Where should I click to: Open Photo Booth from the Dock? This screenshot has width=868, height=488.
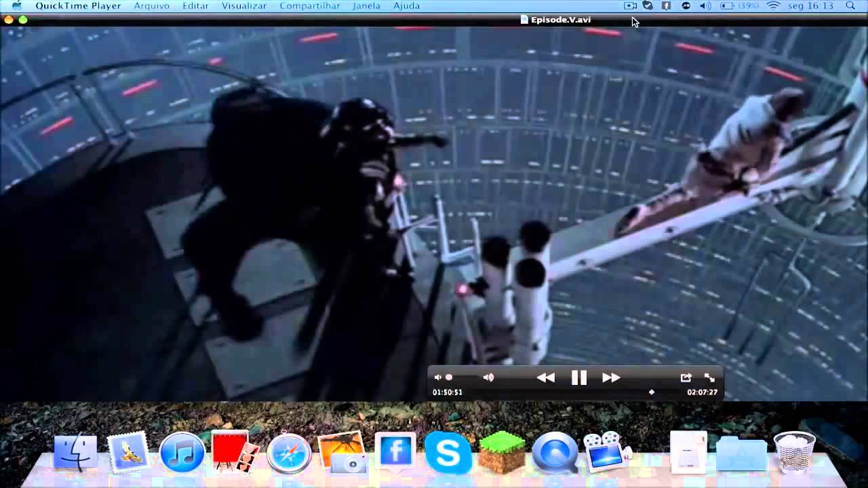pos(235,452)
